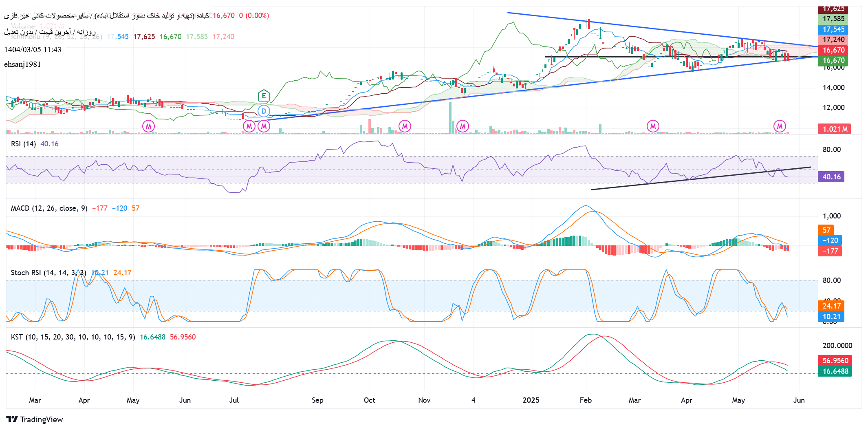Click the 1.021 M volume axis label
The height and width of the screenshot is (430, 868).
tap(834, 129)
